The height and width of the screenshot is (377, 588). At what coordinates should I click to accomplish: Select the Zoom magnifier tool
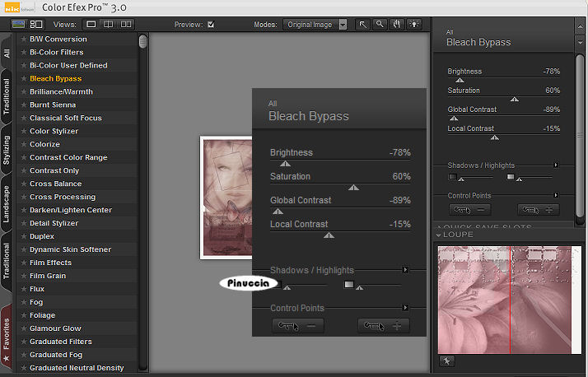coord(380,25)
